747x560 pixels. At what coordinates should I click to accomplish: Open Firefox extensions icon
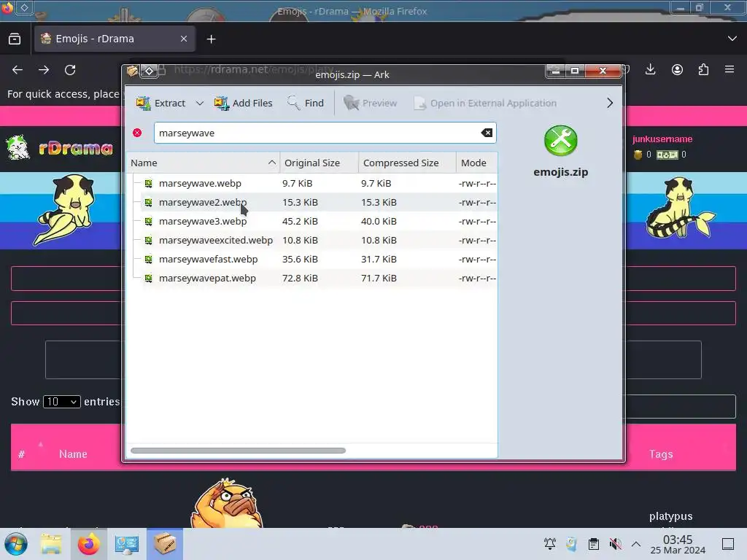coord(703,70)
